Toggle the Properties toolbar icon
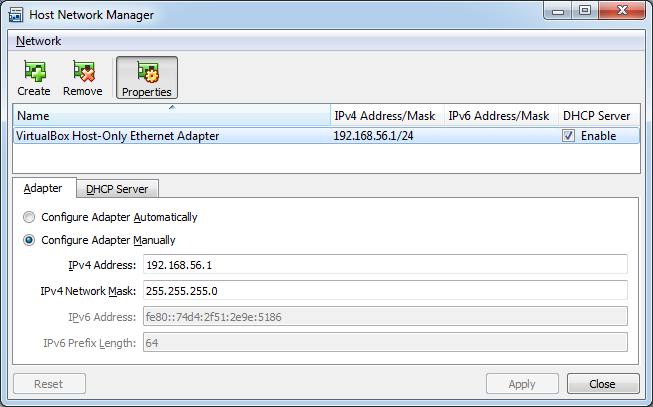 tap(147, 72)
